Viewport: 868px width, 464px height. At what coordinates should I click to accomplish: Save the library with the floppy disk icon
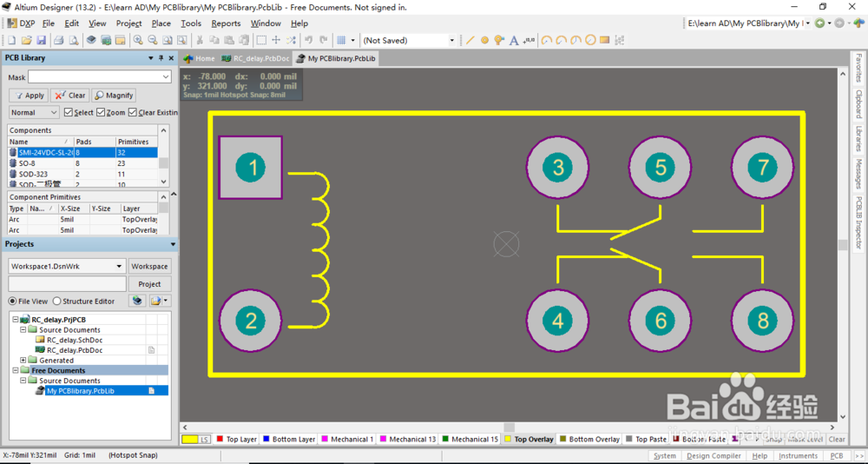[41, 41]
